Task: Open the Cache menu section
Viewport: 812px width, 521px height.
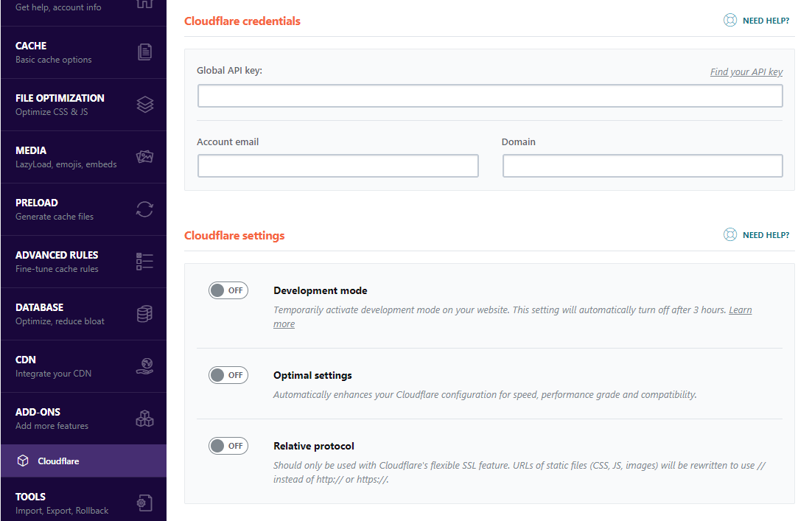Action: (84, 52)
